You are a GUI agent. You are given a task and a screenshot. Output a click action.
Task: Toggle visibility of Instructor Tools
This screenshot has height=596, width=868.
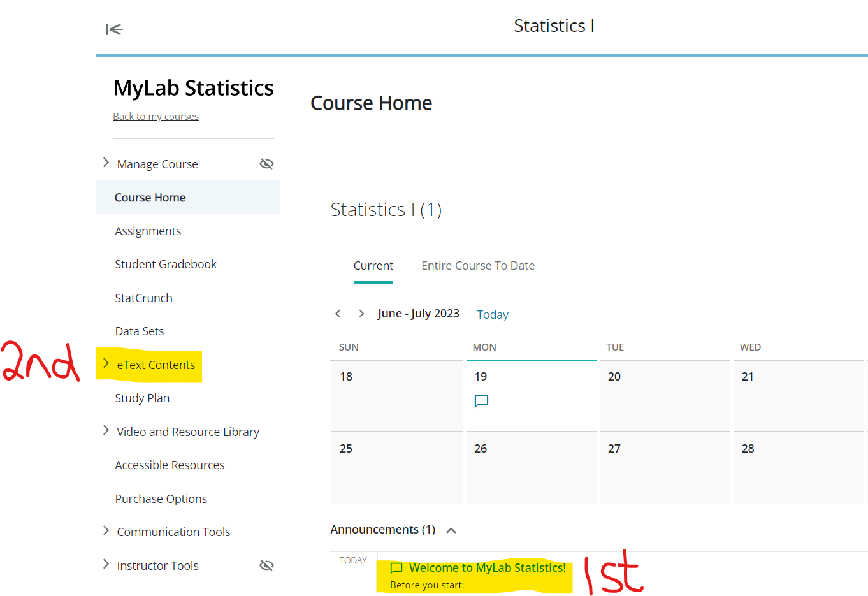[266, 565]
